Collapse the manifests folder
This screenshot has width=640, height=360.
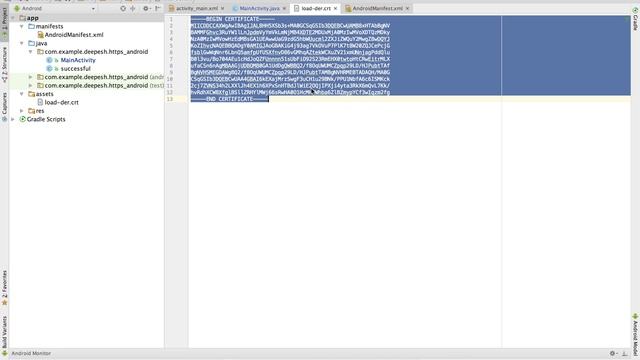(22, 26)
